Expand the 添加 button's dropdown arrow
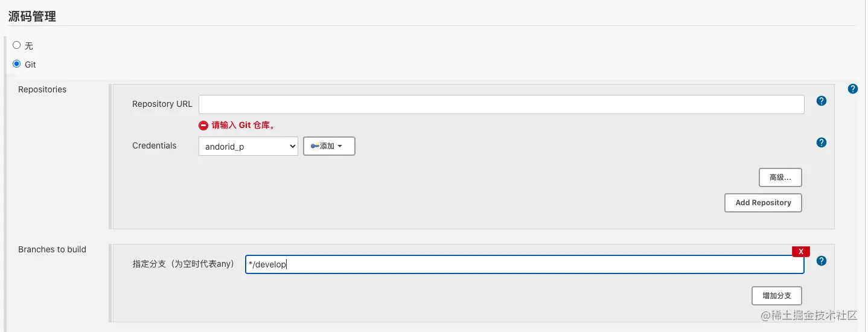This screenshot has width=868, height=332. pos(340,147)
